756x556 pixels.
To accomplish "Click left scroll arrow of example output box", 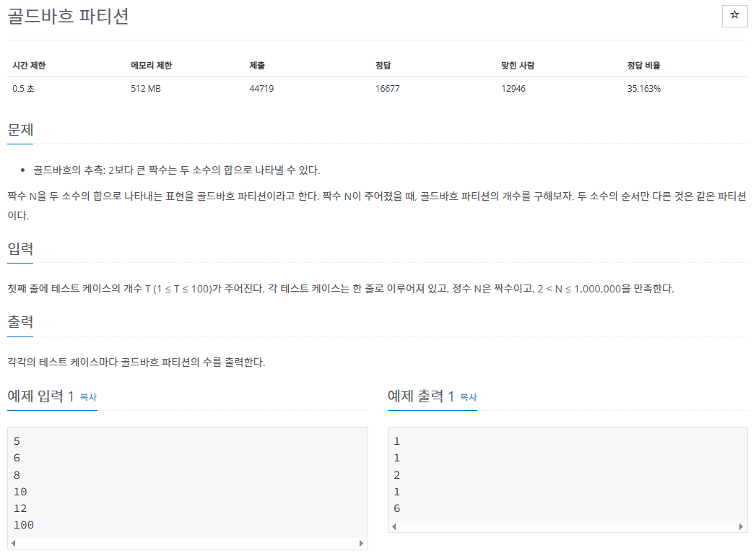I will click(394, 526).
